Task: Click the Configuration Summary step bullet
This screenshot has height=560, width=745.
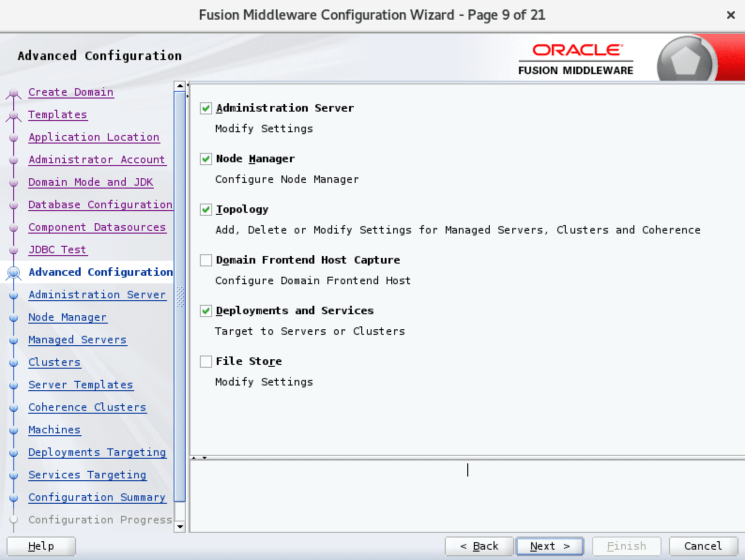Action: [x=14, y=498]
